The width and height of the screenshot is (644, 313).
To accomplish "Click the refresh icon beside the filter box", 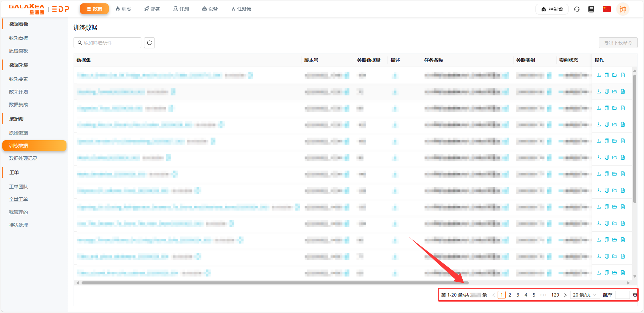I will 149,43.
